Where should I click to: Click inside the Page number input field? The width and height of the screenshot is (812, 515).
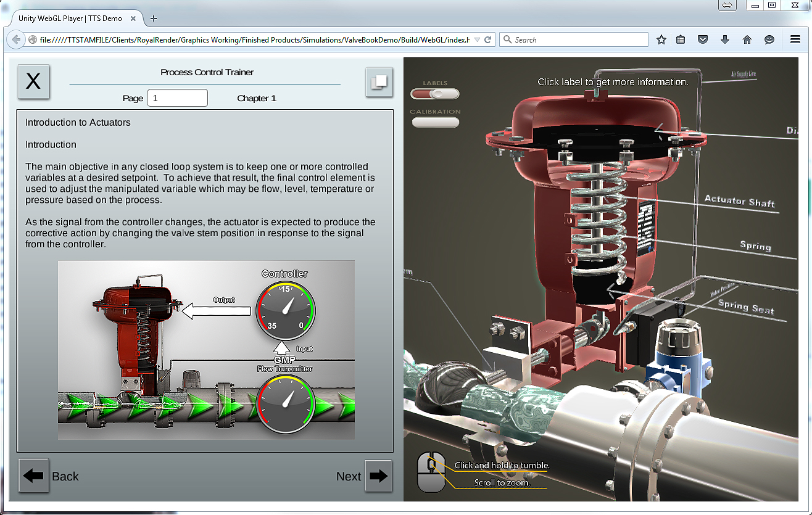(x=178, y=97)
